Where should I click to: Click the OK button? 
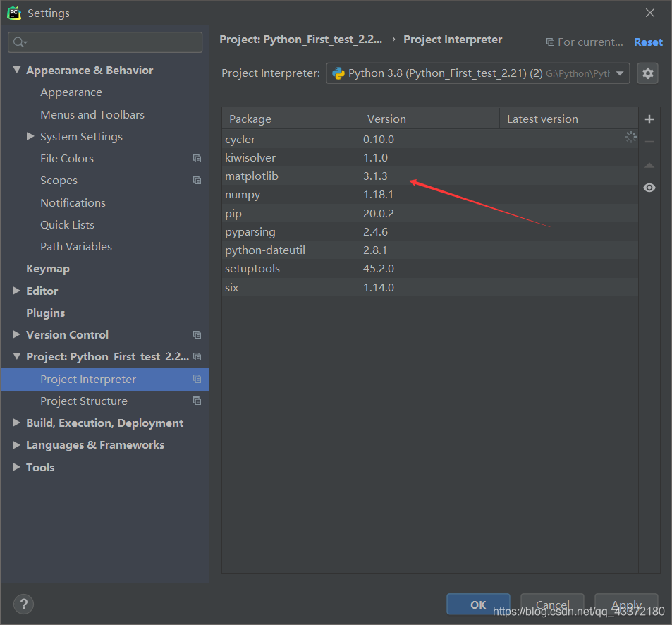pos(478,605)
